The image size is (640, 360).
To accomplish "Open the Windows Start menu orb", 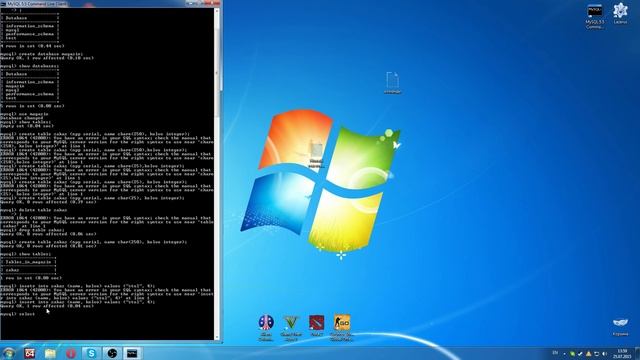I will tap(9, 353).
